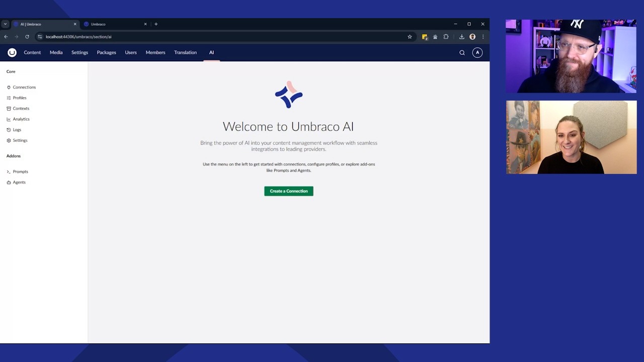Open the tab search dropdown arrow
The height and width of the screenshot is (362, 644).
click(5, 24)
